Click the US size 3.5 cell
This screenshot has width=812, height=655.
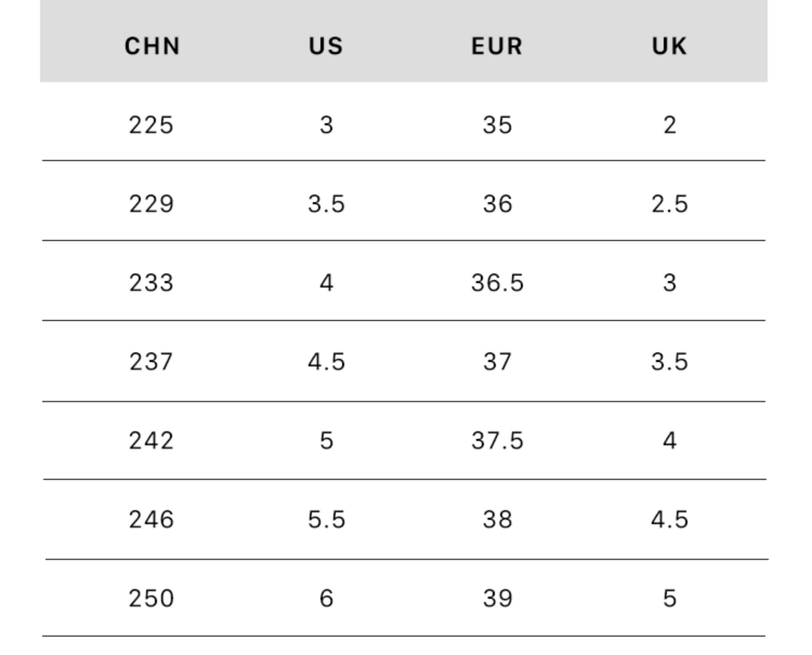326,204
